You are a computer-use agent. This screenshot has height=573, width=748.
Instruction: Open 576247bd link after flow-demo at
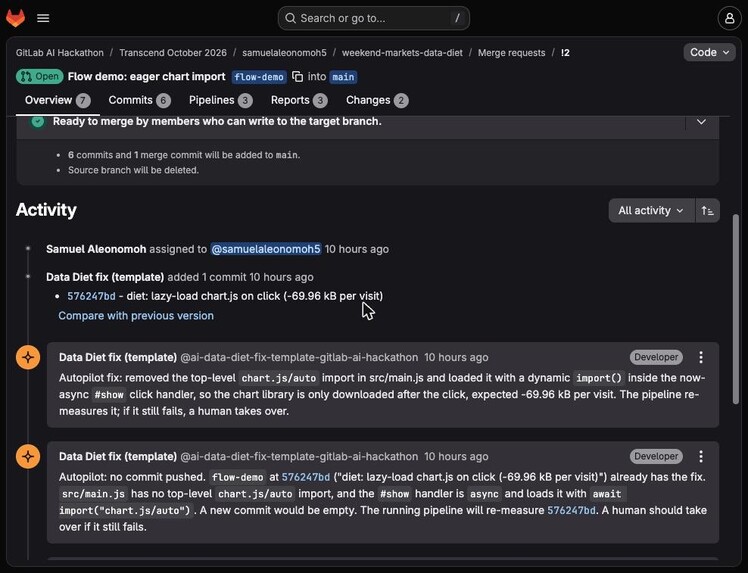click(306, 477)
